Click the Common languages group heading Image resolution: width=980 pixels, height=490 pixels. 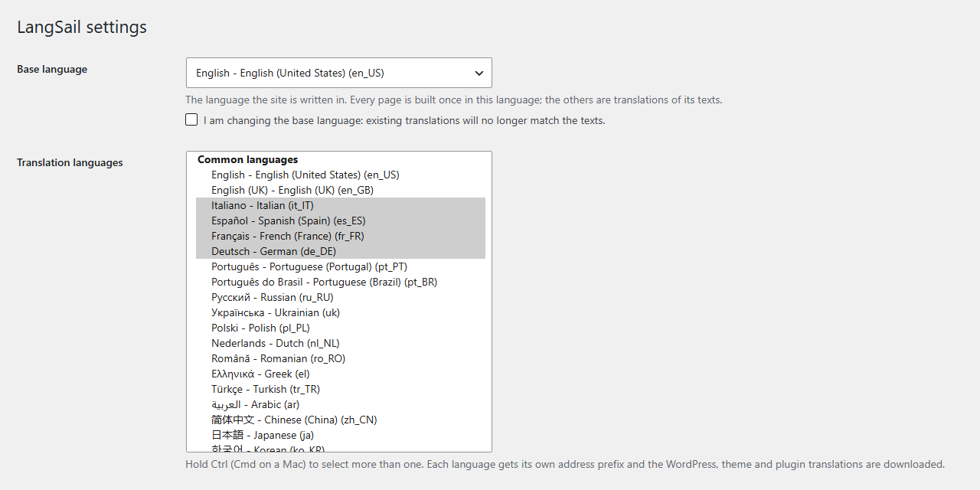point(247,159)
